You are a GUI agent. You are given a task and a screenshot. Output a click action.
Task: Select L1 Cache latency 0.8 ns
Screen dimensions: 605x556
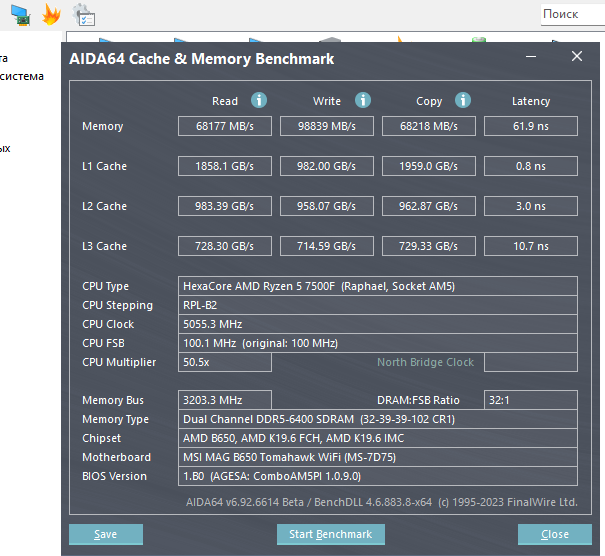pos(531,166)
